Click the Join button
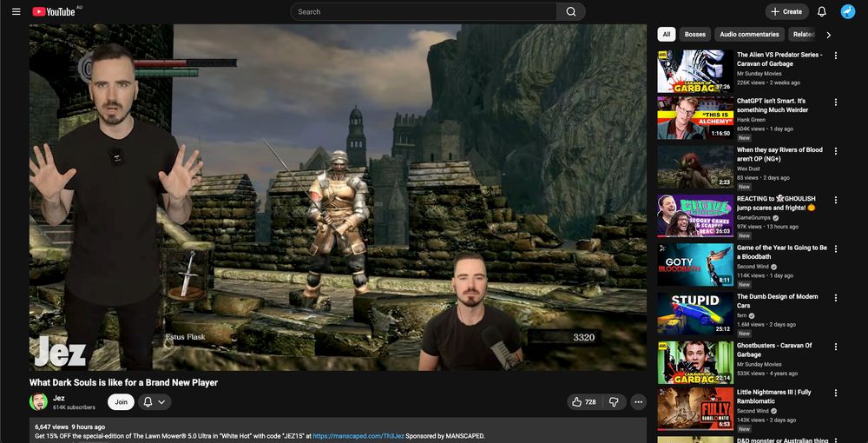868x443 pixels. pos(121,402)
